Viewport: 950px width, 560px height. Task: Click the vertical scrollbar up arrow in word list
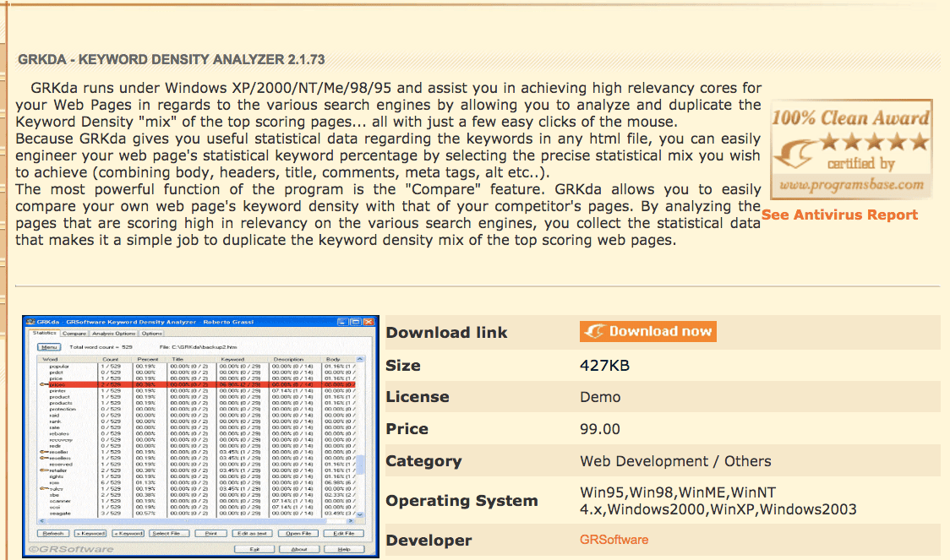[x=361, y=359]
